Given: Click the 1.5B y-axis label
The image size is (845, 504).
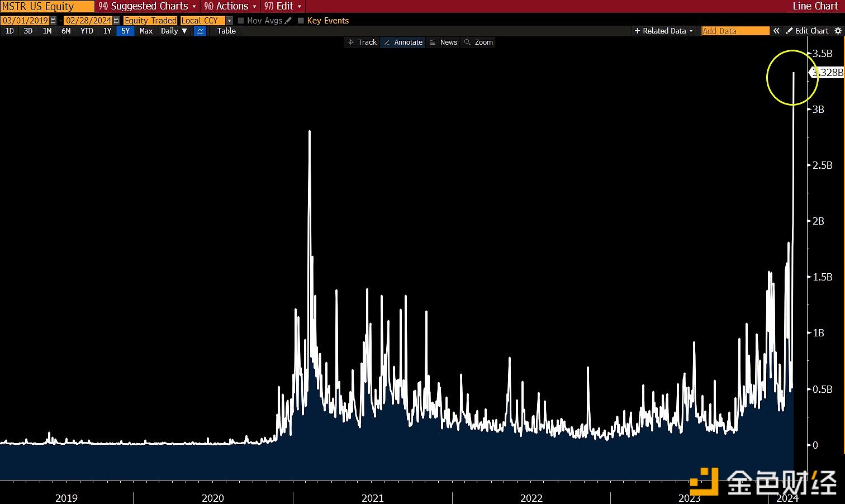Looking at the screenshot, I should [x=823, y=277].
